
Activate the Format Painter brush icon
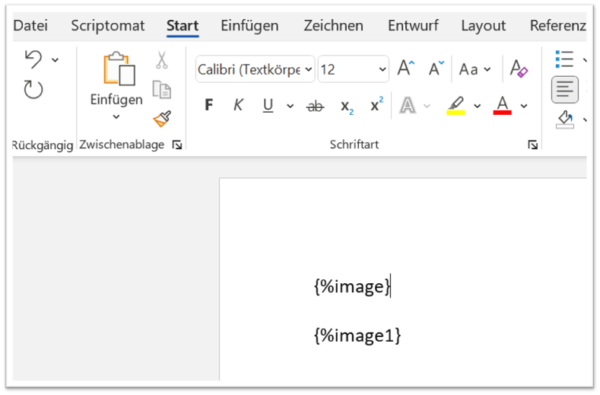[162, 119]
